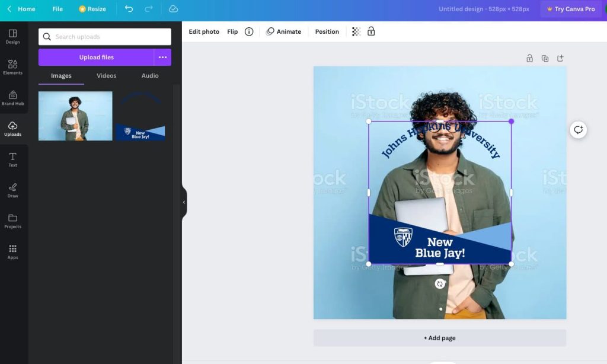
Task: Collapse the side panel arrow
Action: [184, 202]
